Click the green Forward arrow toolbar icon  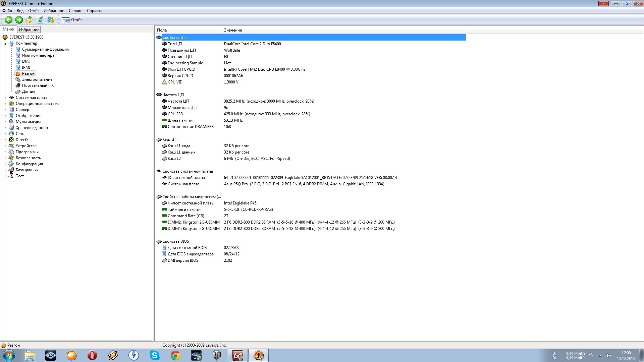point(19,20)
